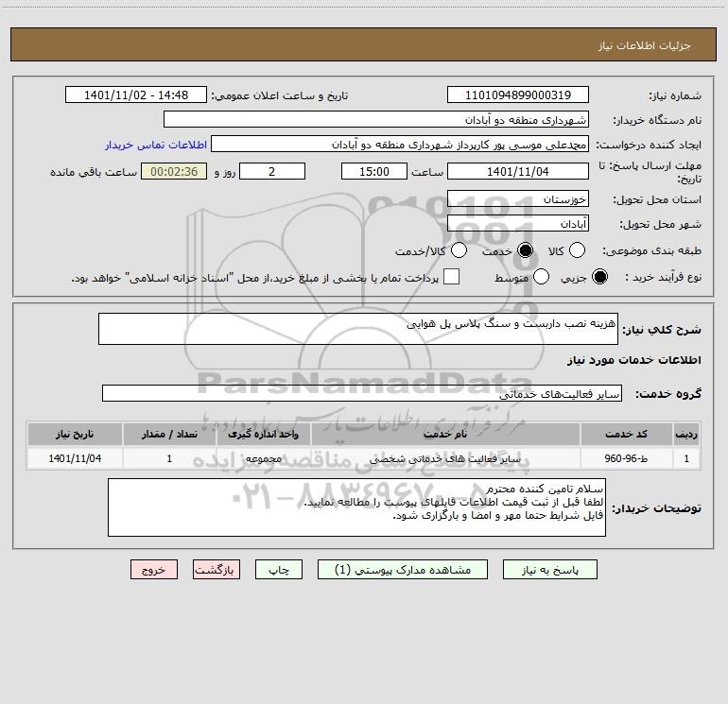The height and width of the screenshot is (704, 728).
Task: Focus the شماره نیاز number field
Action: point(518,95)
